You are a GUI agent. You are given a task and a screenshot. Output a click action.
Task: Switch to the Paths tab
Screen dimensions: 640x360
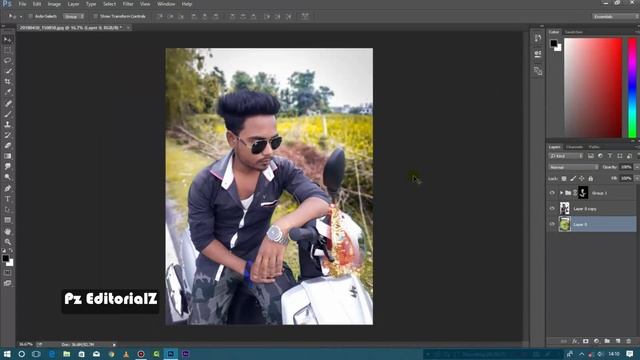[594, 147]
